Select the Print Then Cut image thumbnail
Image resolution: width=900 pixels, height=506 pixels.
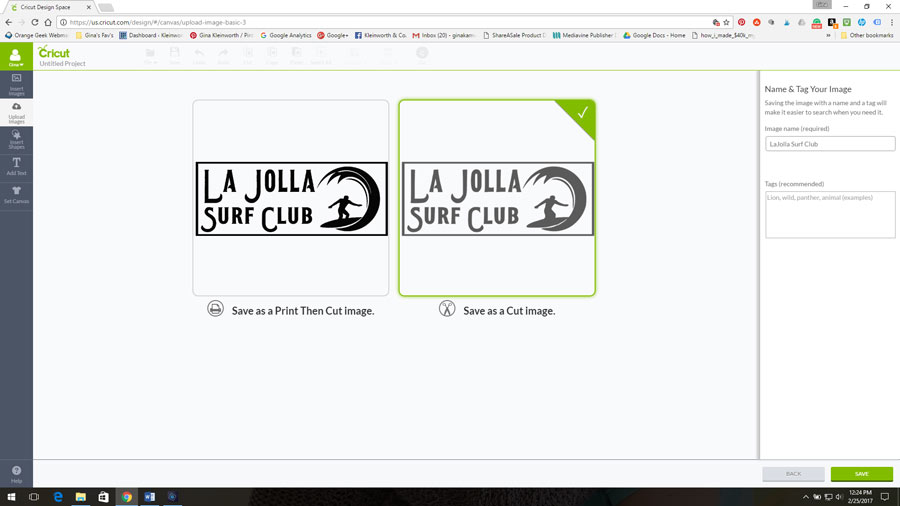tap(290, 198)
